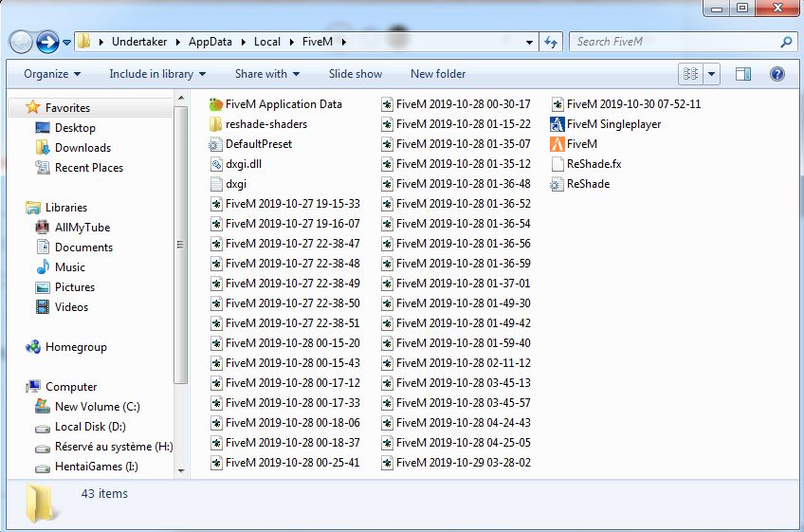Select file FiveM 2019-10-27 22-38-47
The width and height of the screenshot is (804, 532).
click(x=285, y=244)
